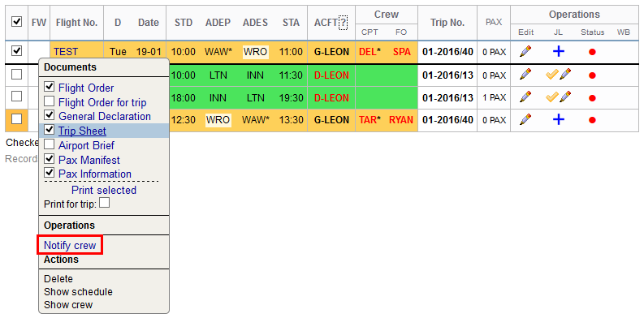Viewport: 644px width, 318px height.
Task: Check the box for the 12:30 WRO flight row
Action: tap(16, 119)
